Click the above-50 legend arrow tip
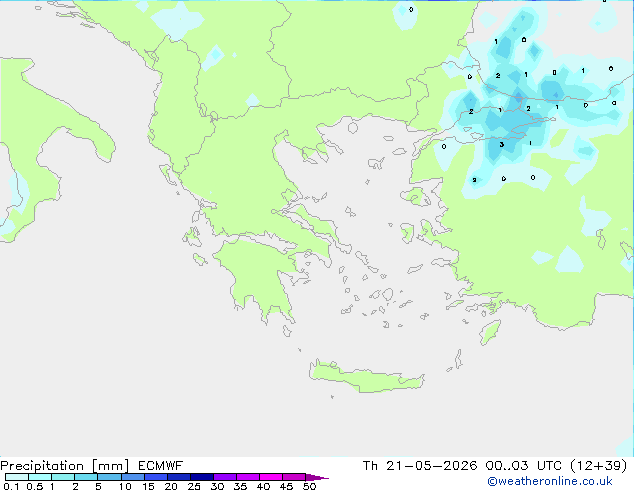The image size is (634, 490). (x=317, y=477)
